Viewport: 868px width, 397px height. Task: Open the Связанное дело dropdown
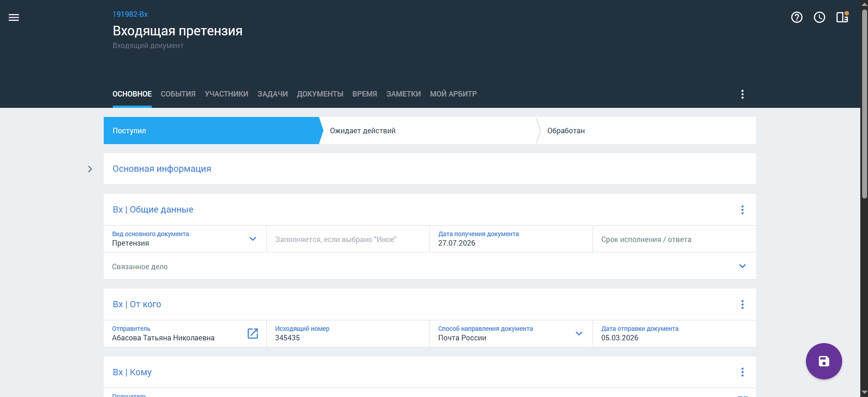743,266
